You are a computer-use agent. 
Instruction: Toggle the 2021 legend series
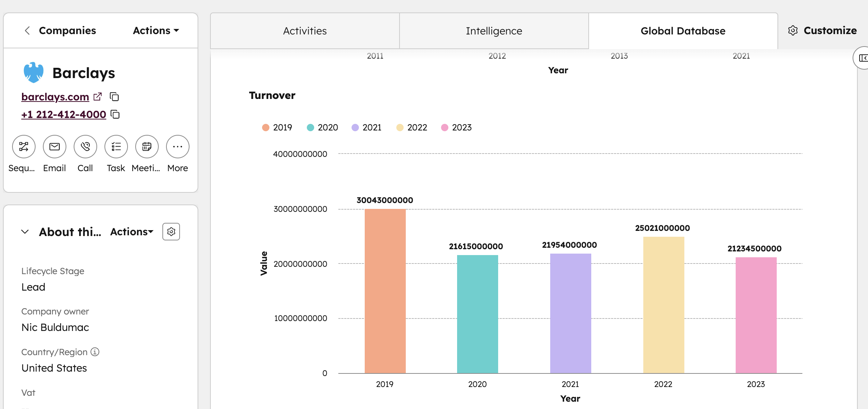[367, 128]
